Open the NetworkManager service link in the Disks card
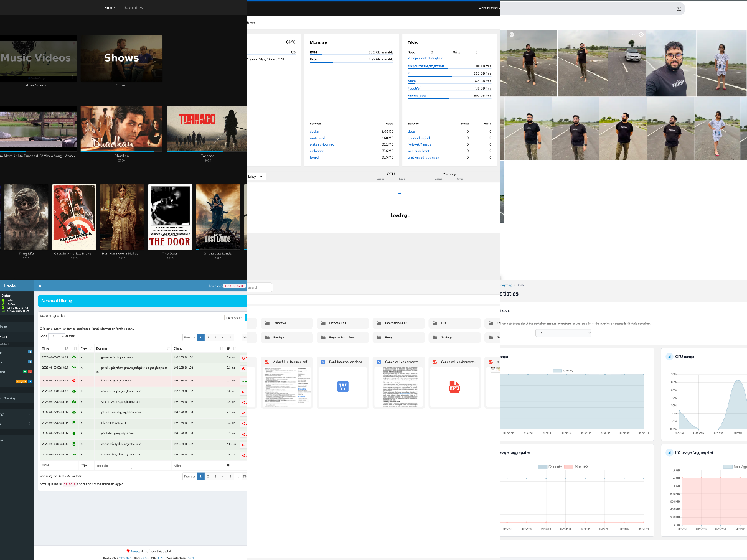Viewport: 747px width, 560px height. [x=420, y=144]
